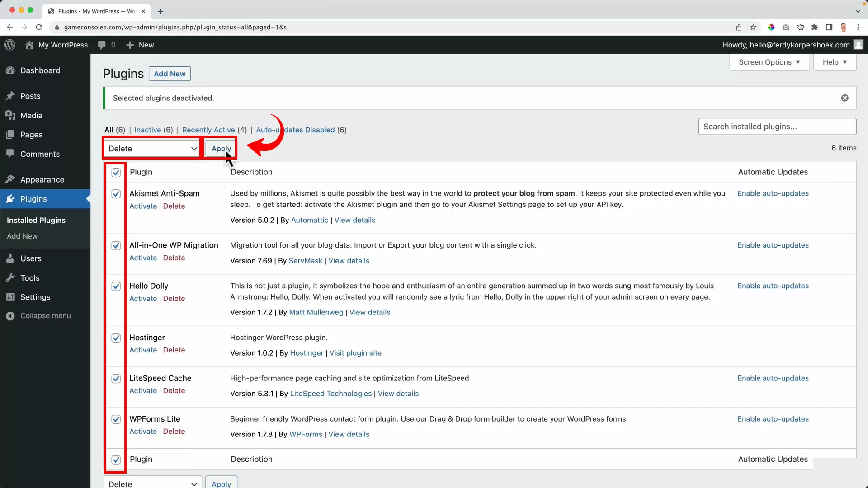Screen dimensions: 868x488
Task: Open the bulk actions Delete dropdown
Action: click(151, 148)
